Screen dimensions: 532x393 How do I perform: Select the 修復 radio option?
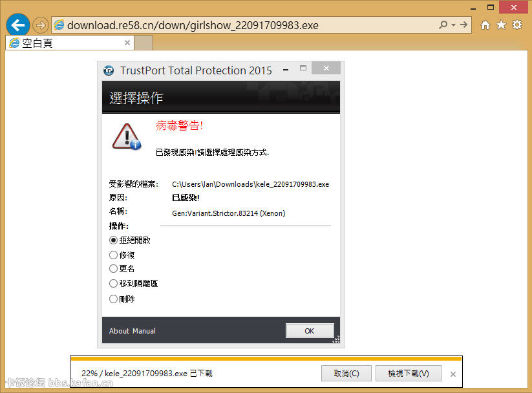click(113, 255)
